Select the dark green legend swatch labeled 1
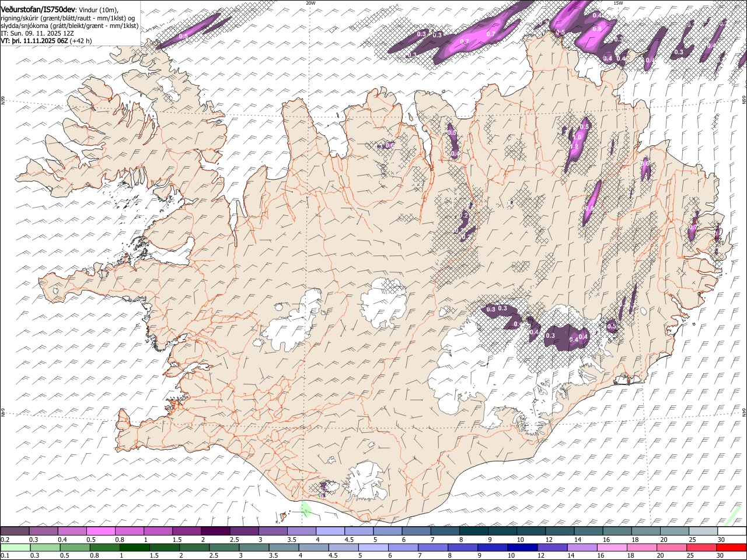Image resolution: width=747 pixels, height=560 pixels. pyautogui.click(x=135, y=548)
